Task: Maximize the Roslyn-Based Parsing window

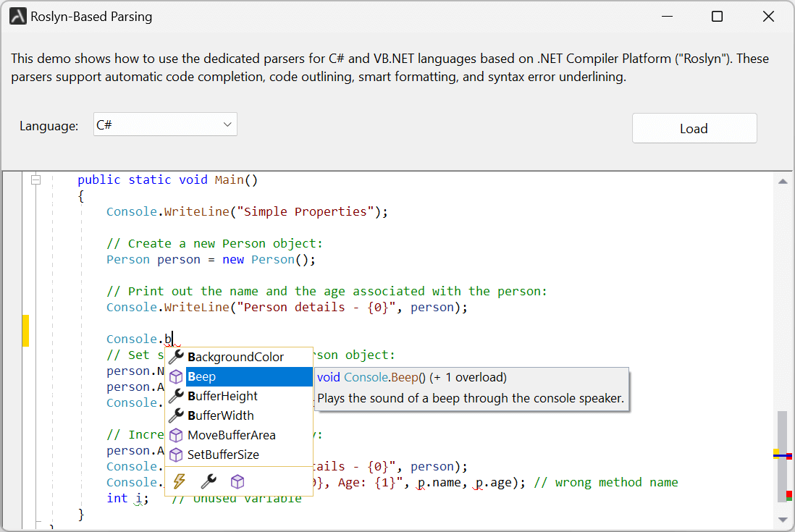Action: tap(717, 16)
